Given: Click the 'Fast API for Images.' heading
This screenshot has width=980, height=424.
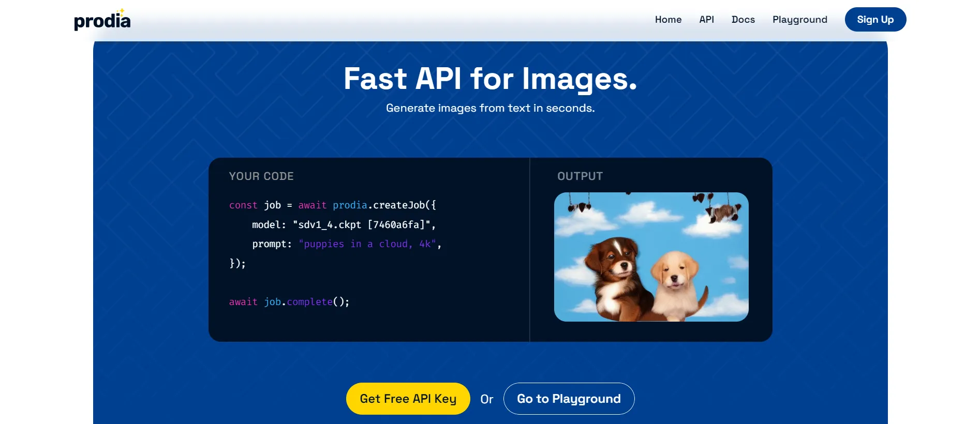Looking at the screenshot, I should pos(491,79).
